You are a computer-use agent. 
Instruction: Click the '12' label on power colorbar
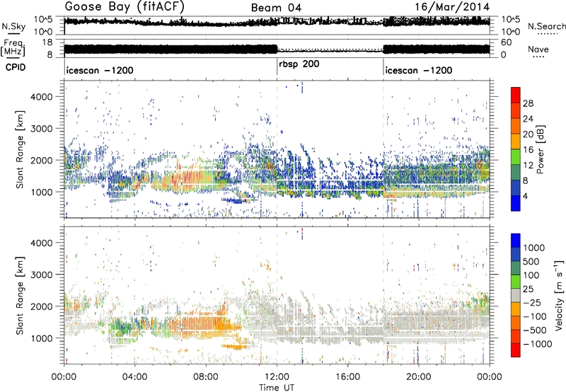[x=528, y=166]
